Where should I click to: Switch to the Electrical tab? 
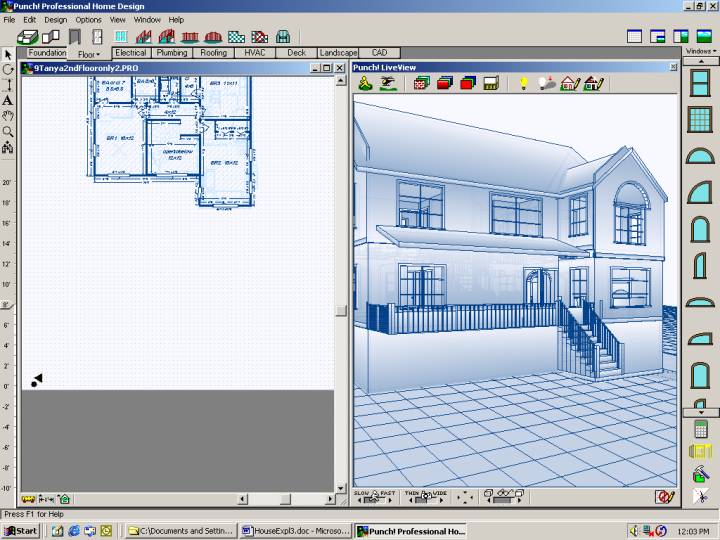131,53
